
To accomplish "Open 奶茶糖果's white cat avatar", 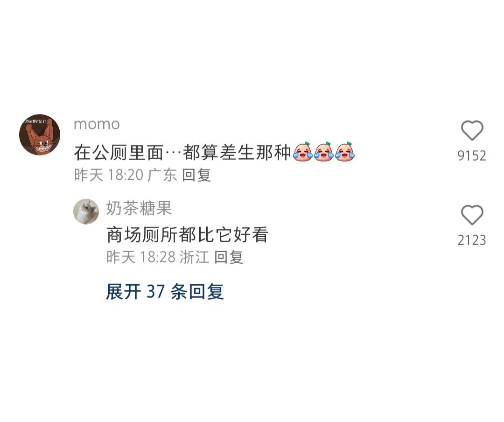I will [x=86, y=211].
